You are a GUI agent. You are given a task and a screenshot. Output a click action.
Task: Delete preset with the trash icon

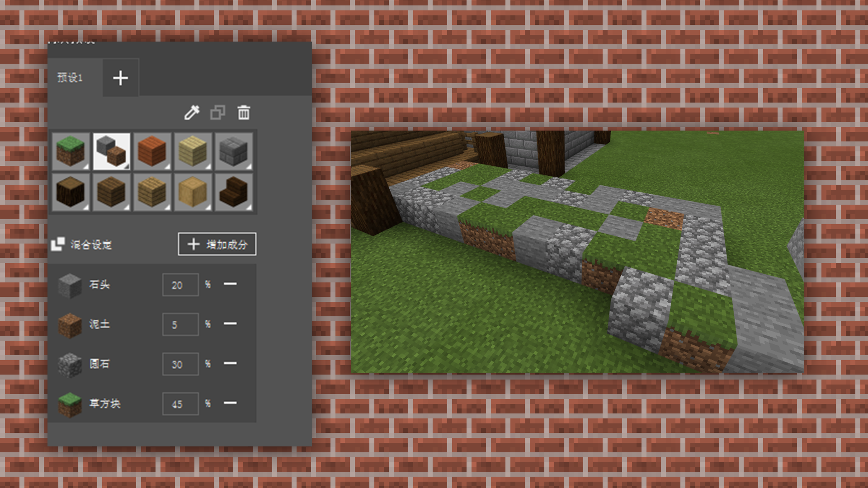[x=244, y=113]
